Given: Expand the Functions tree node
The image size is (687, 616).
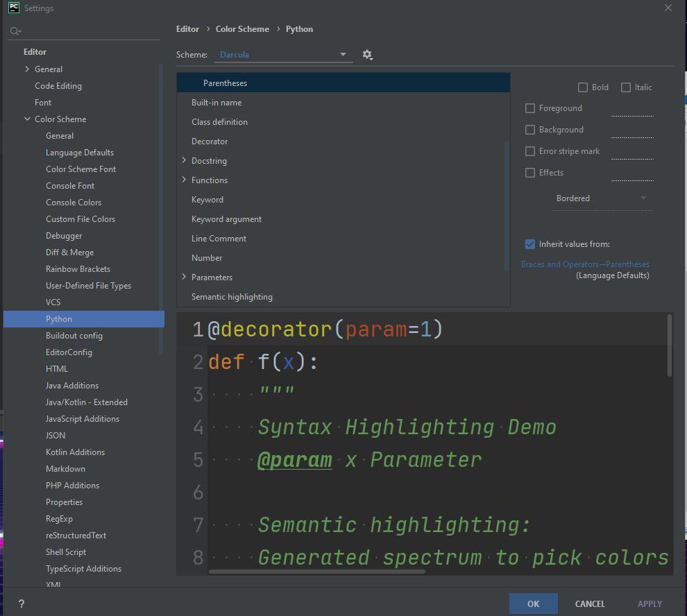Looking at the screenshot, I should pyautogui.click(x=184, y=180).
